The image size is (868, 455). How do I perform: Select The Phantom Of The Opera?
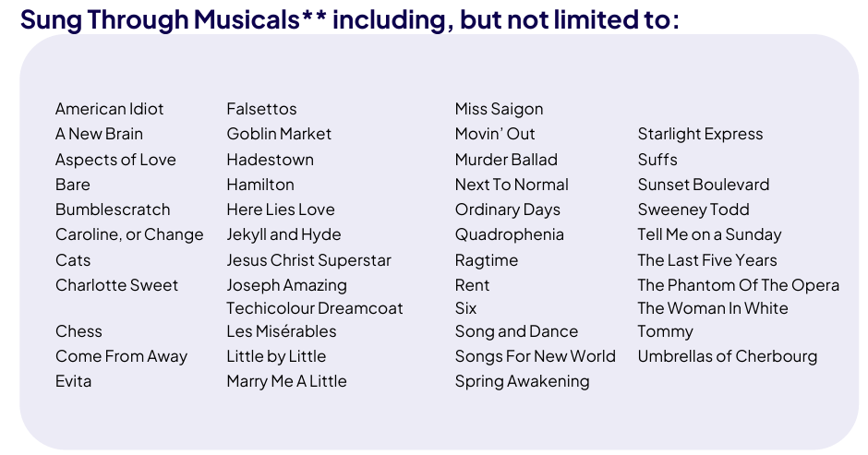[739, 285]
